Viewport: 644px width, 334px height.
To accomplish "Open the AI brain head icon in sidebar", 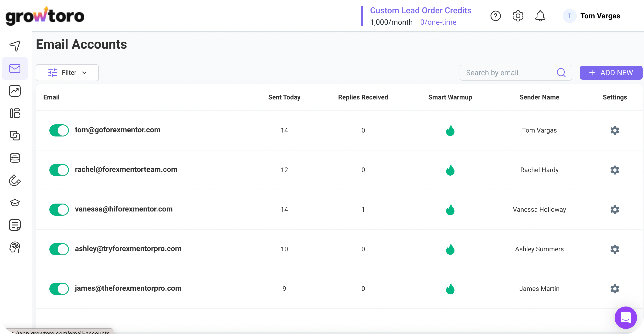I will (15, 247).
